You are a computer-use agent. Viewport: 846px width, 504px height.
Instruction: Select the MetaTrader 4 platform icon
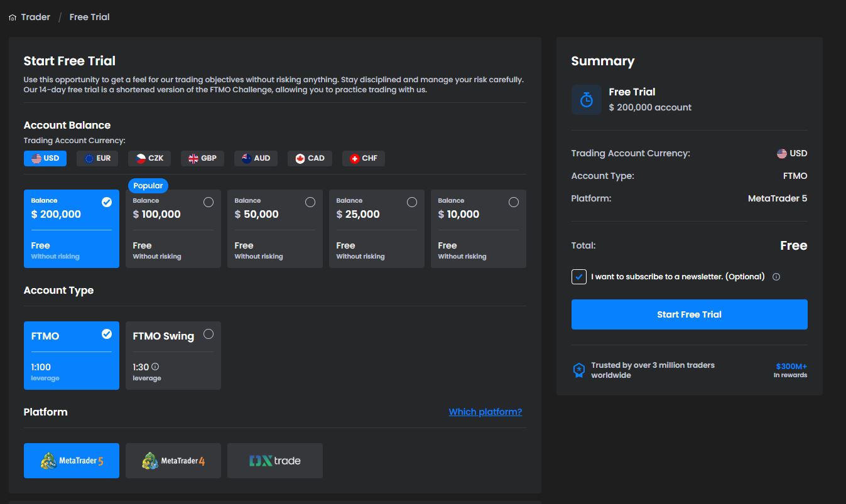(x=151, y=460)
